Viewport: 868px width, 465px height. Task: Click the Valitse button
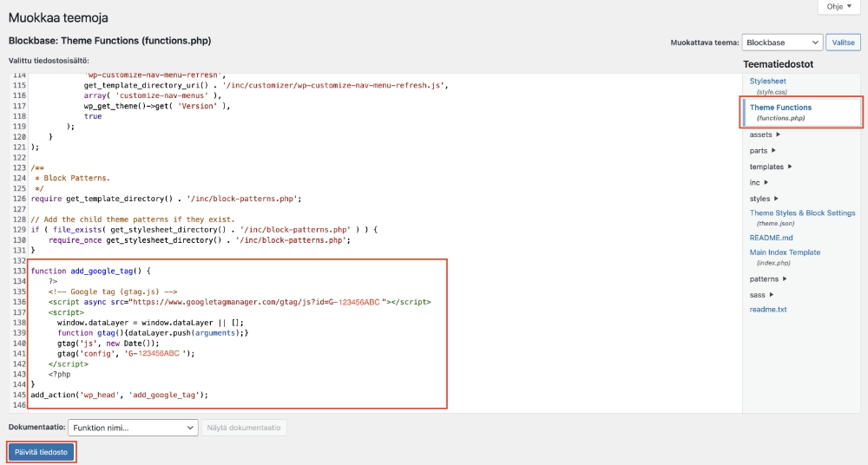click(843, 43)
